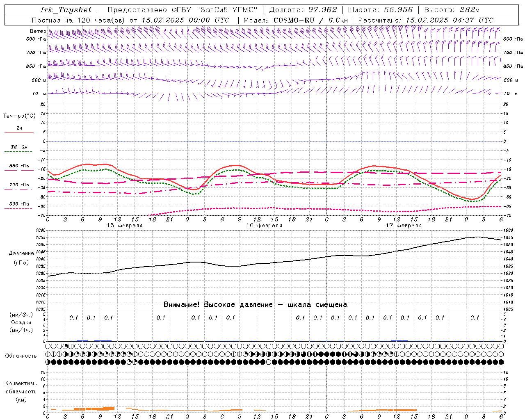Click the Осадки precipitation label
This screenshot has height=420, width=525.
pyautogui.click(x=21, y=322)
